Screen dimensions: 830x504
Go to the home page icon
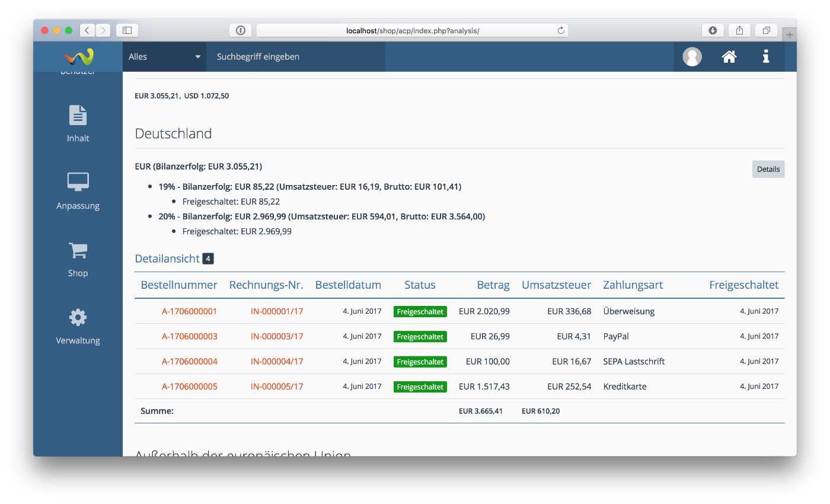729,57
